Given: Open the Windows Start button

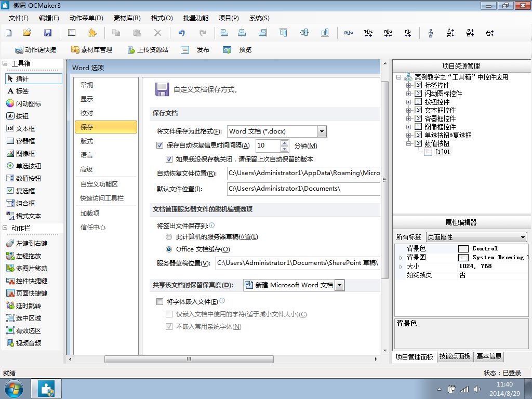Looking at the screenshot, I should pyautogui.click(x=14, y=389).
